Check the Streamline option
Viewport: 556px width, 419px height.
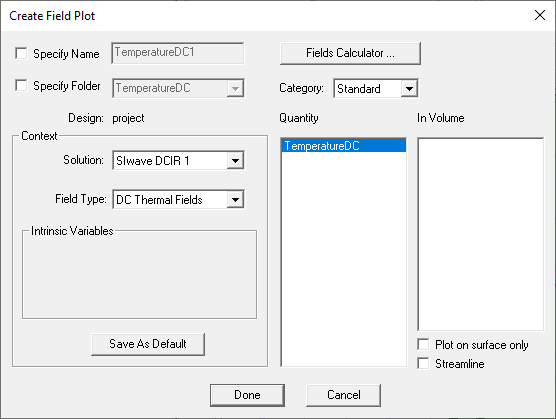tap(423, 363)
